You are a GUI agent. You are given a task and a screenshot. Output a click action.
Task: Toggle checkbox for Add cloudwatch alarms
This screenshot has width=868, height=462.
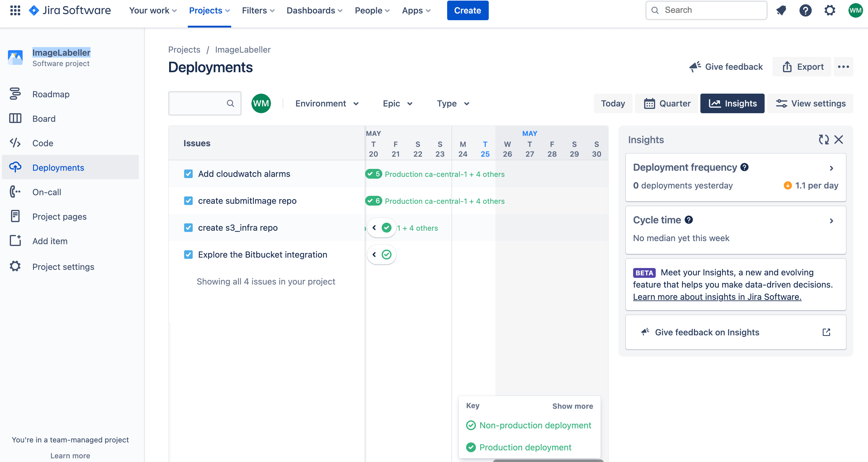tap(188, 173)
